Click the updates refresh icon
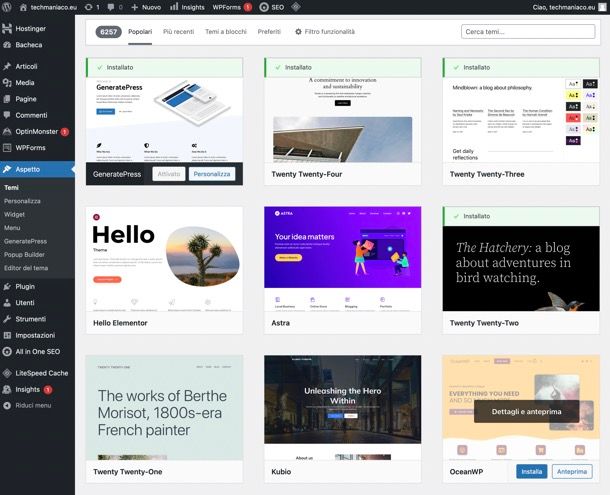This screenshot has width=610, height=495. (88, 7)
